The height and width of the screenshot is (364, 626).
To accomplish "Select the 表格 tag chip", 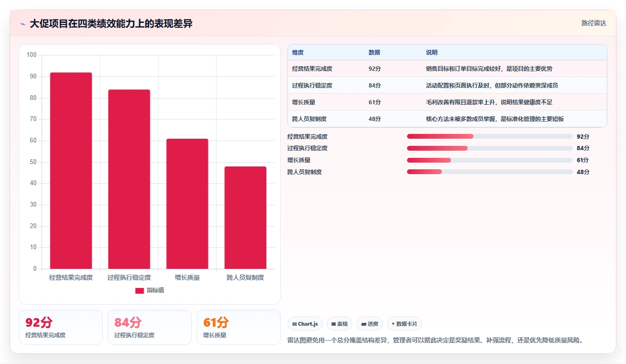I will [340, 324].
